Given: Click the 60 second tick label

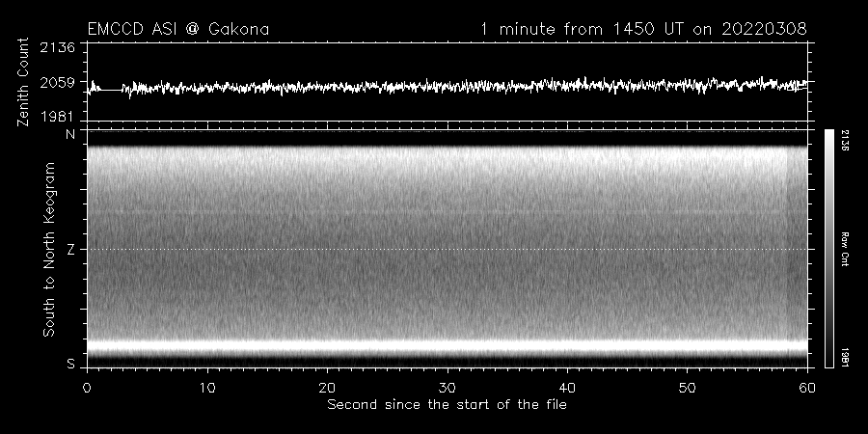Looking at the screenshot, I should point(807,388).
